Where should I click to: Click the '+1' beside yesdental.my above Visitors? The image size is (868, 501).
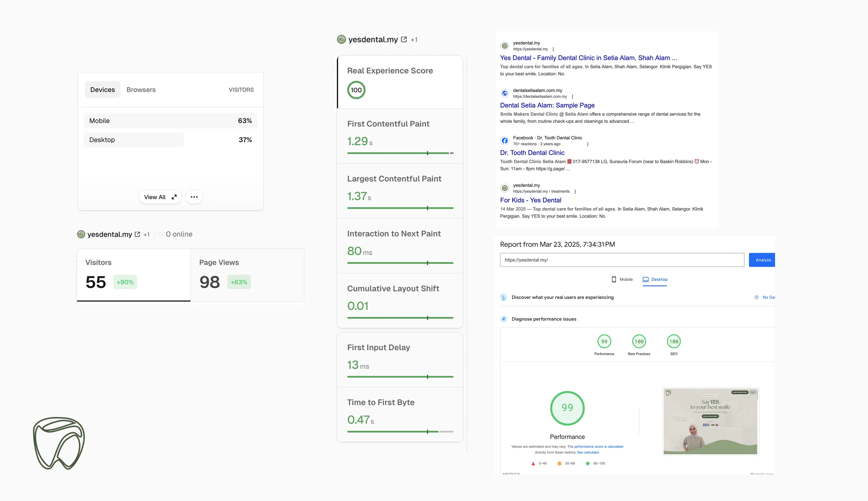coord(147,235)
